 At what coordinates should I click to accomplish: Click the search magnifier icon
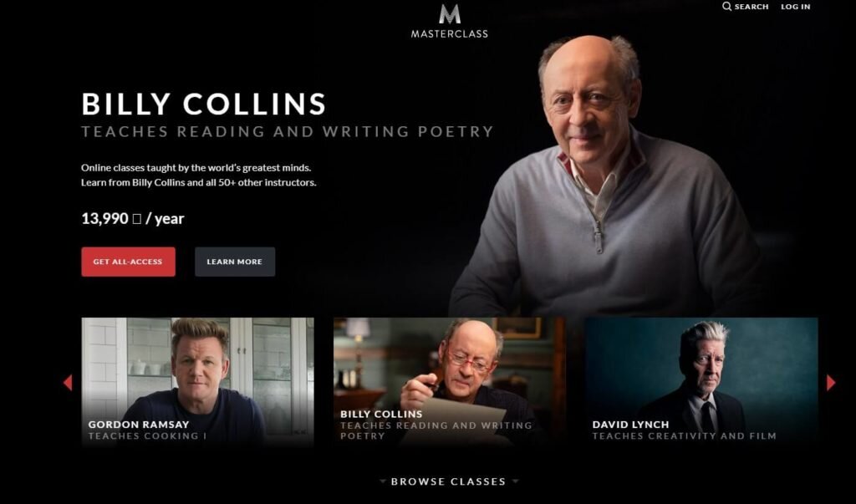tap(726, 7)
